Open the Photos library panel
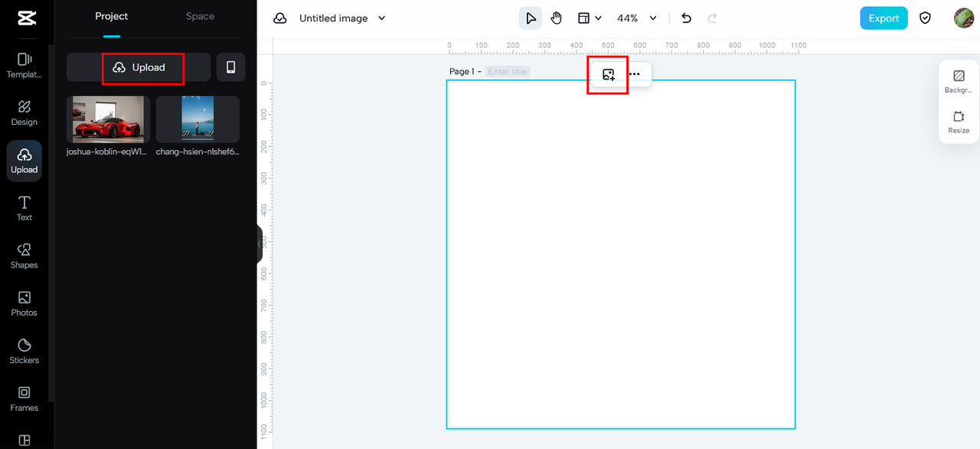Screen dimensions: 980x449 (x=24, y=303)
